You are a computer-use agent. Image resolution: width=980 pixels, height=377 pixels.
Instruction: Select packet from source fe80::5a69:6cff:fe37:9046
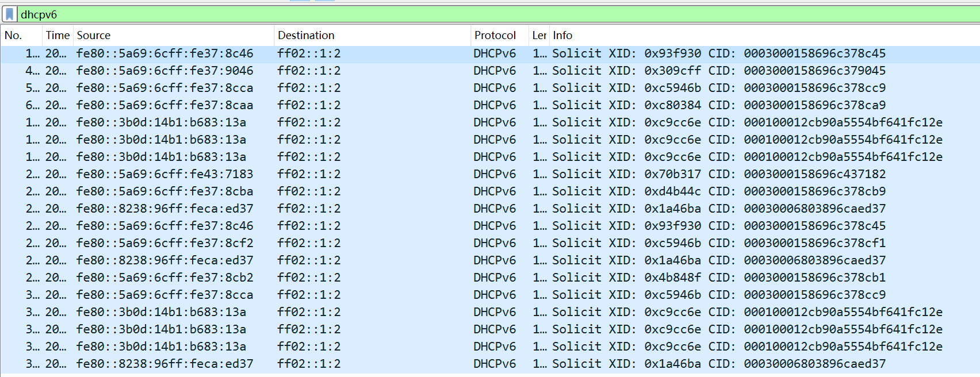click(164, 71)
